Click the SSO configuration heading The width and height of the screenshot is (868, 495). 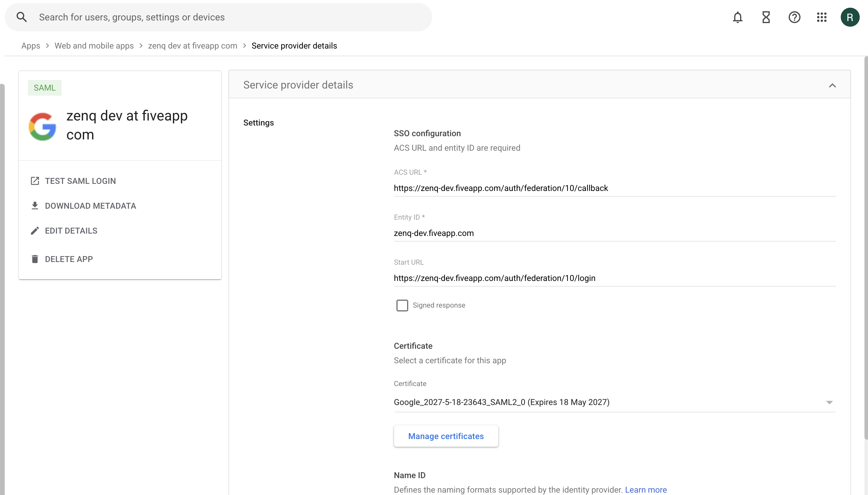427,133
